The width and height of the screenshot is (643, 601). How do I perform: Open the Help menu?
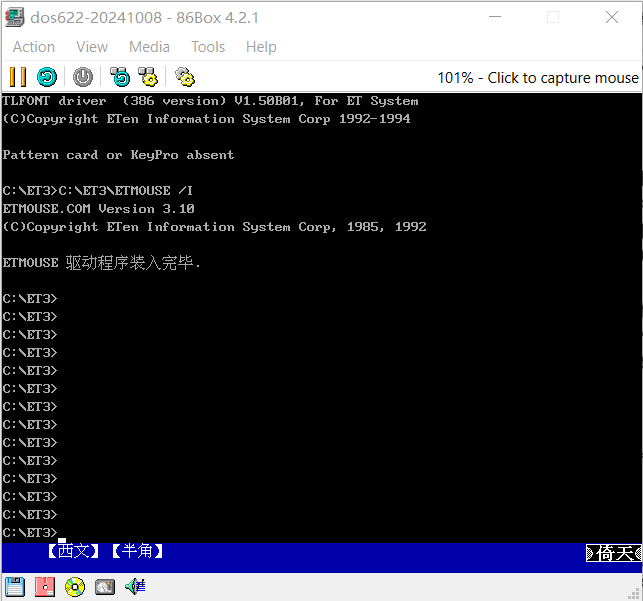[261, 47]
